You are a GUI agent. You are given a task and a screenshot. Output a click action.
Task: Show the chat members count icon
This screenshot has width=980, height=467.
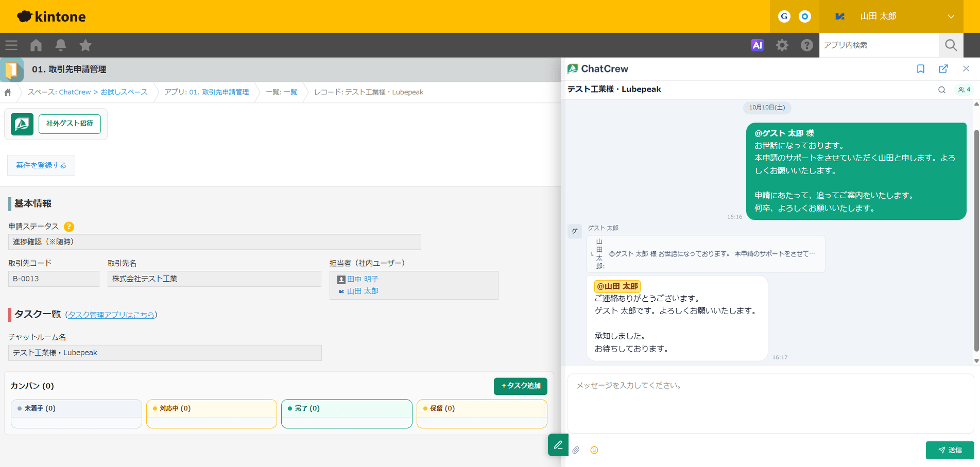964,90
